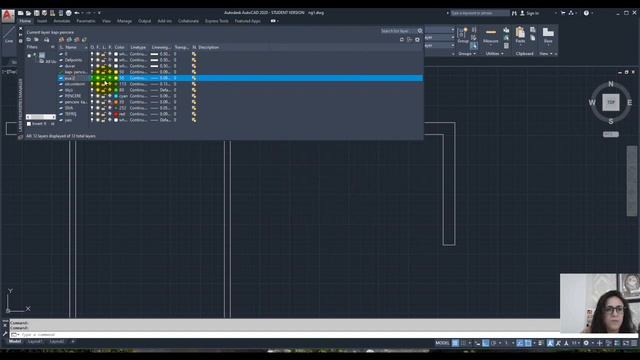Screen dimensions: 640x360
Task: Open Paste dropdown arrow
Action: 520,44
